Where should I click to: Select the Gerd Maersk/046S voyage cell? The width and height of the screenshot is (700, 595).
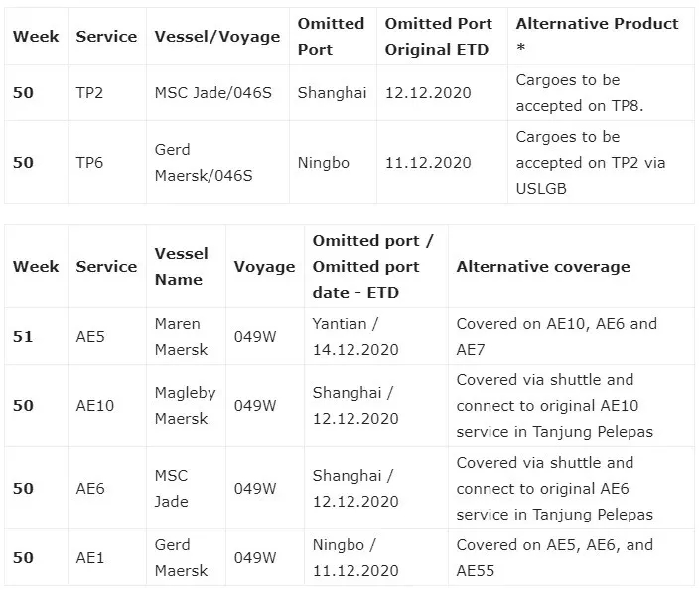tap(204, 162)
